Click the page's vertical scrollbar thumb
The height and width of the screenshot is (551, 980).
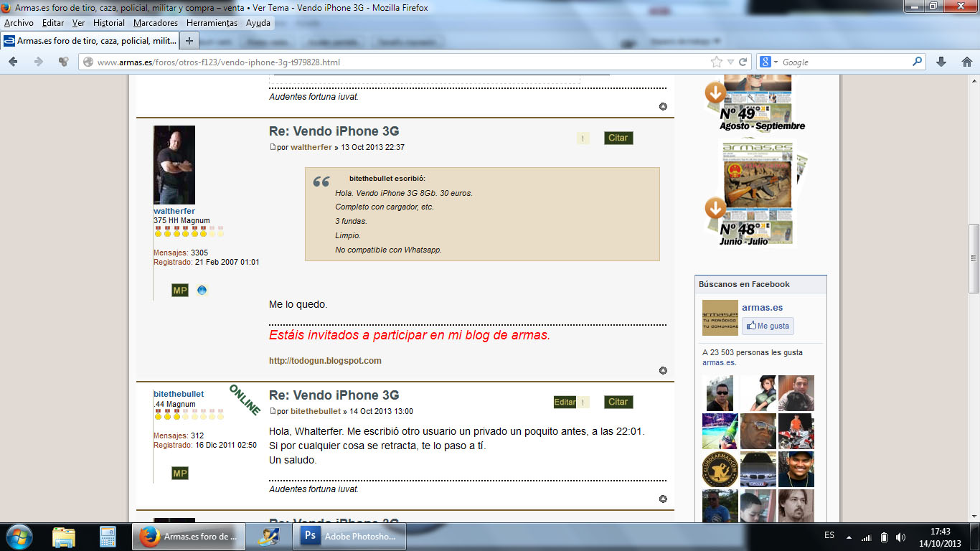tap(974, 258)
